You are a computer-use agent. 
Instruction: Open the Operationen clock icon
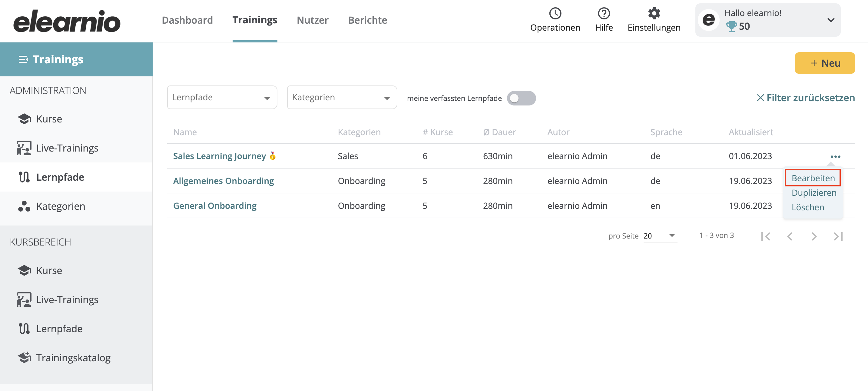pos(555,14)
